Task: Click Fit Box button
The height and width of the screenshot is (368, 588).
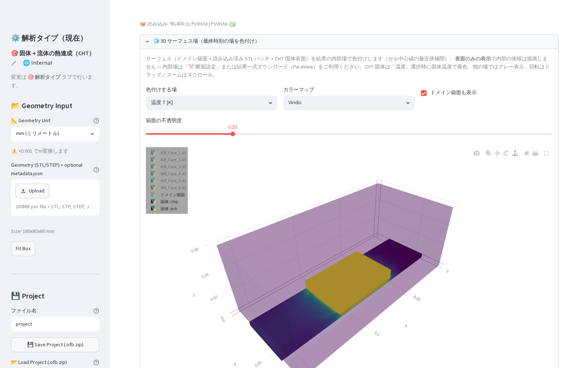Action: point(23,249)
